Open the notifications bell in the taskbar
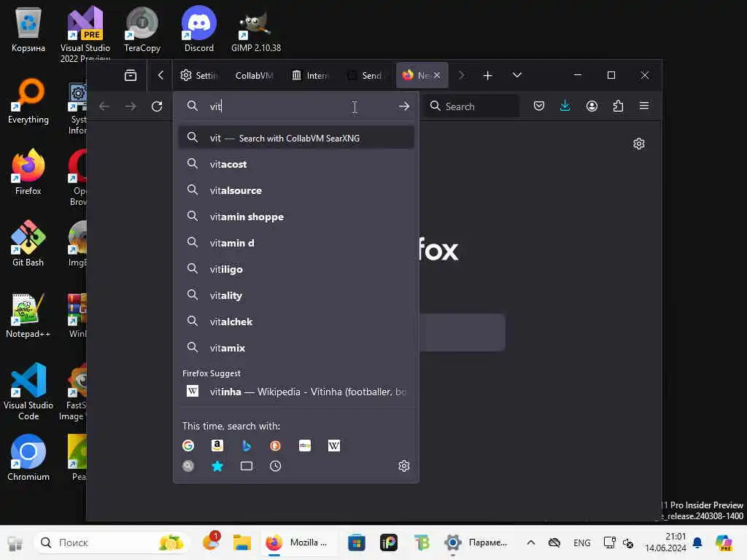 coord(697,542)
